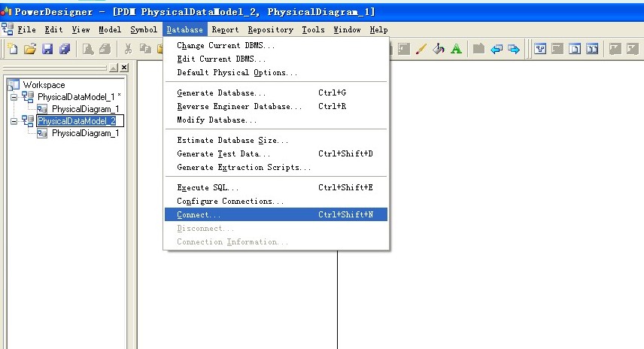Select the fill paint bucket icon
Viewport: 644px width, 349px height.
pyautogui.click(x=439, y=50)
